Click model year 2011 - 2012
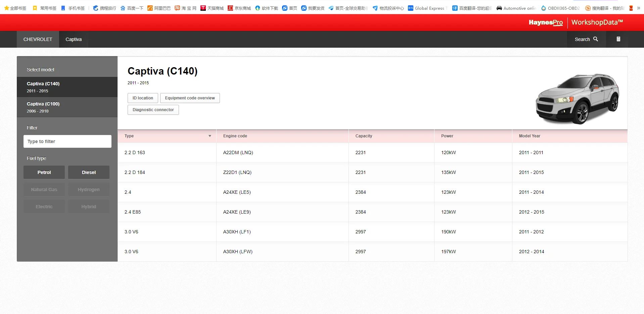 pyautogui.click(x=532, y=232)
